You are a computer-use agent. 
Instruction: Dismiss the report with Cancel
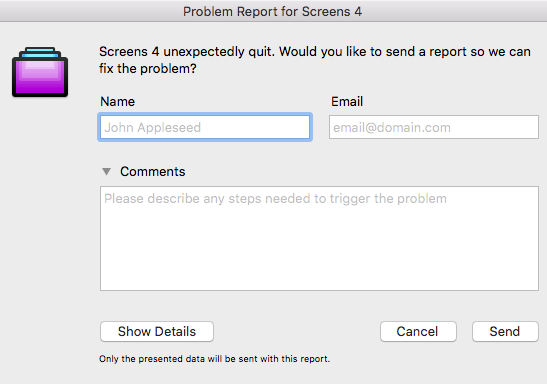click(x=418, y=331)
